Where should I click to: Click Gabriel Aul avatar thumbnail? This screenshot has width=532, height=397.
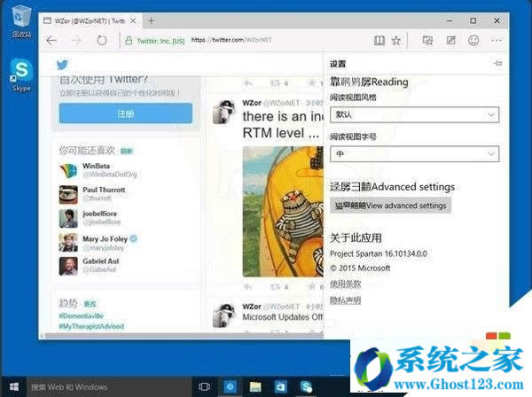[x=68, y=266]
